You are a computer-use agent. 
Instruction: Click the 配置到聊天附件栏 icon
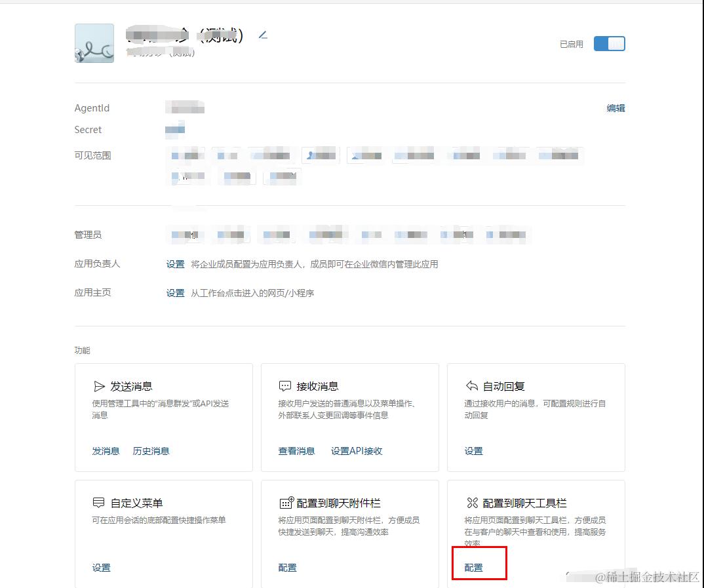click(286, 502)
